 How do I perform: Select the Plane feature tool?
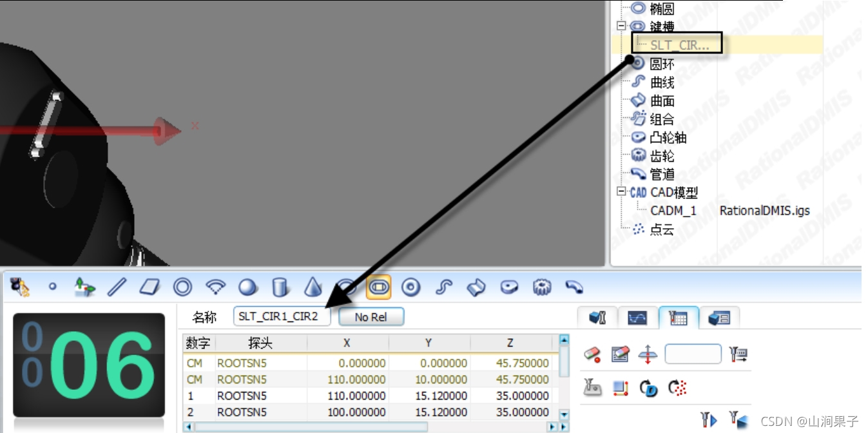pos(149,287)
